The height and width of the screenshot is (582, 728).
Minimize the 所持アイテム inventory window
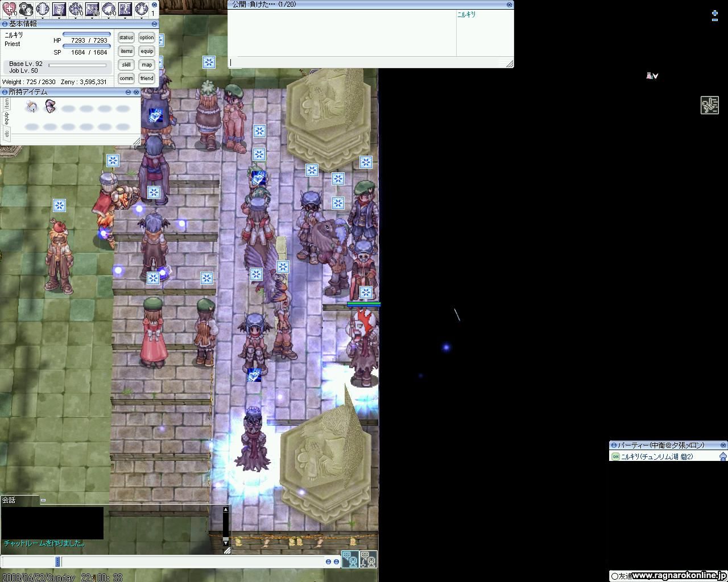tap(128, 92)
